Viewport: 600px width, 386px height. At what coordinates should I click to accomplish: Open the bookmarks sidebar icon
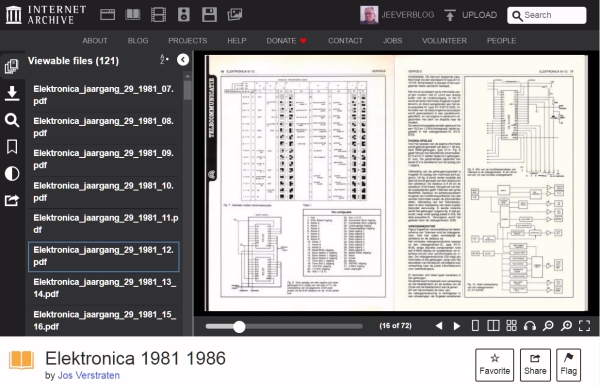tap(12, 147)
